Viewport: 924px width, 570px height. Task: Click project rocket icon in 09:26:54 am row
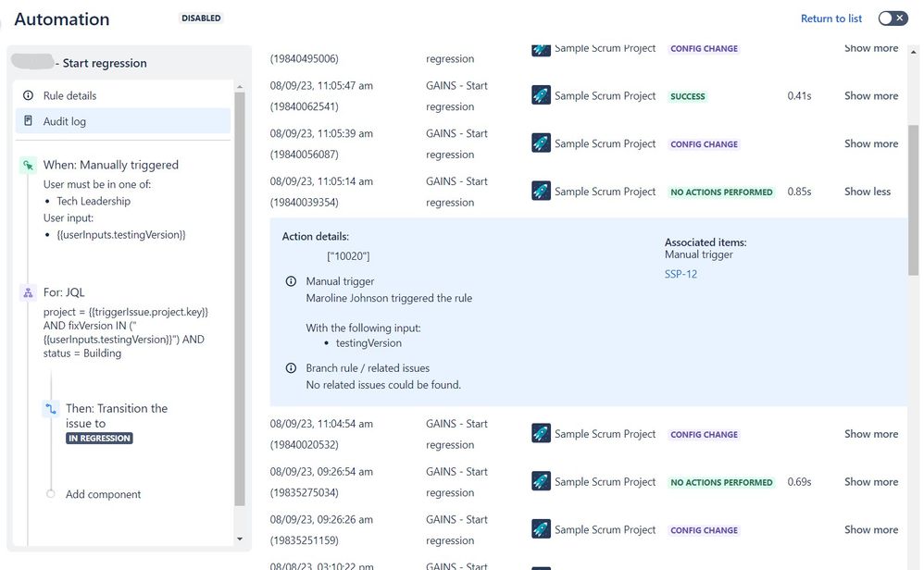541,480
